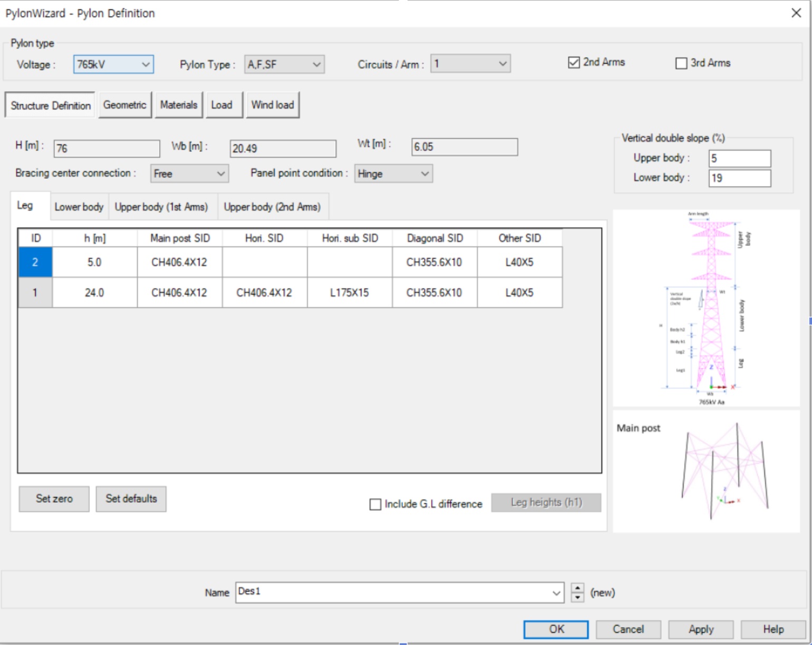The image size is (812, 645).
Task: Close the Pylon Definition dialog
Action: (x=796, y=13)
